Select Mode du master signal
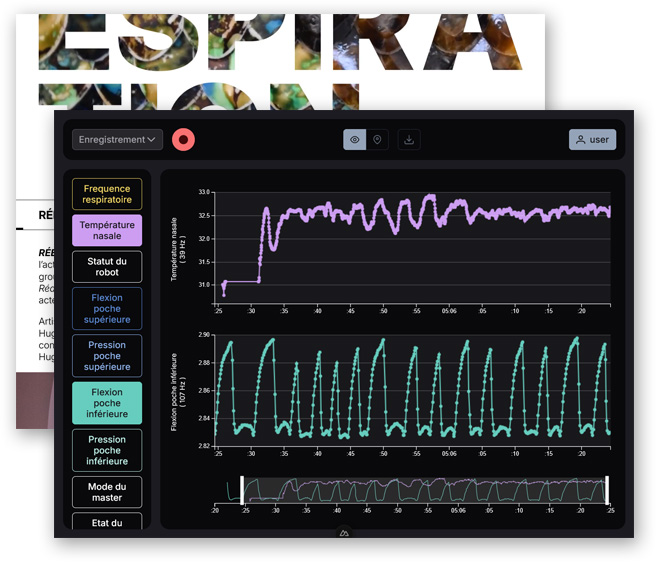Image resolution: width=656 pixels, height=562 pixels. click(107, 492)
